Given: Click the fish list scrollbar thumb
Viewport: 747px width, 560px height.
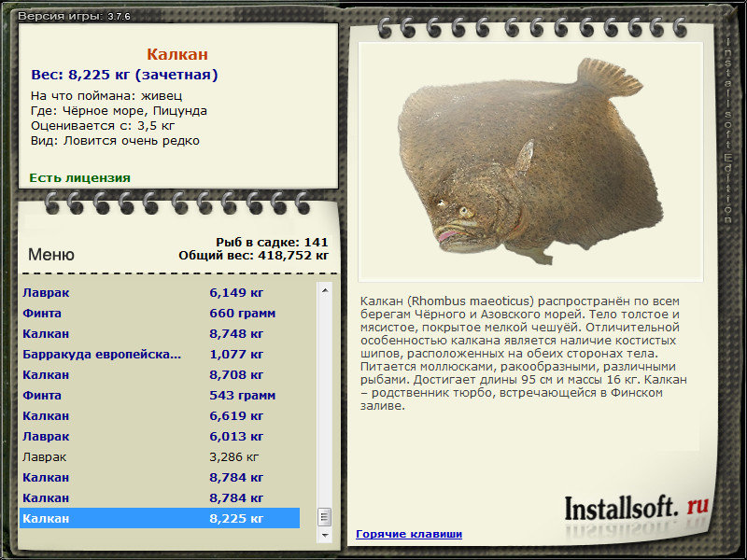Looking at the screenshot, I should pyautogui.click(x=325, y=517).
